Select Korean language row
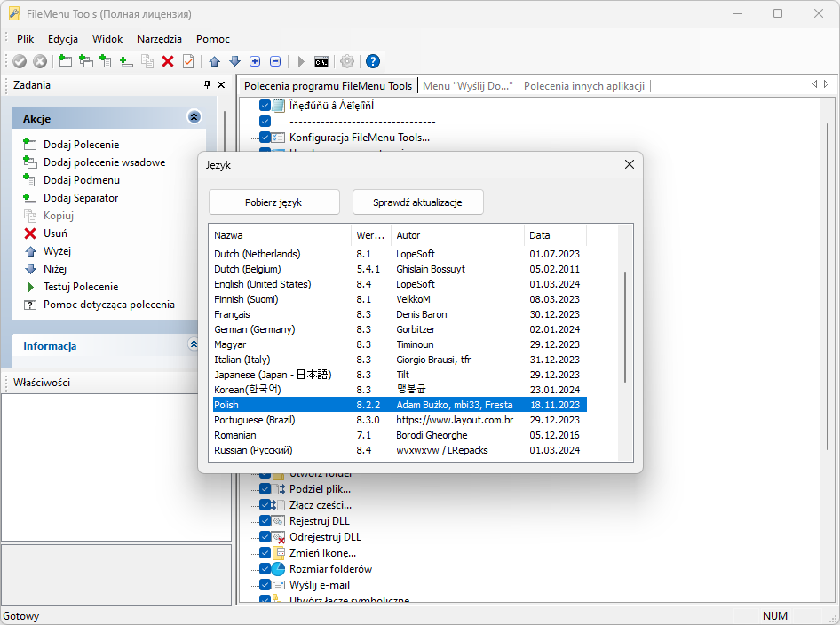 400,390
